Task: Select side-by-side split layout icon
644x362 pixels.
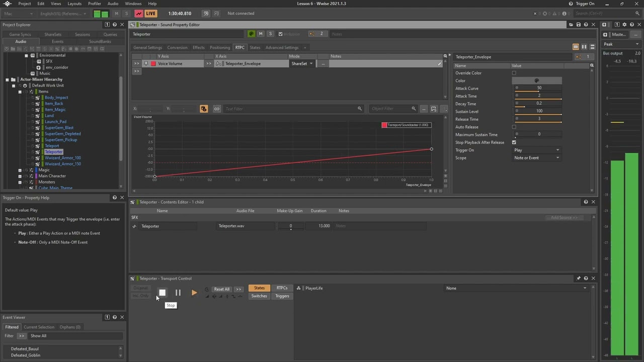Action: (584, 47)
